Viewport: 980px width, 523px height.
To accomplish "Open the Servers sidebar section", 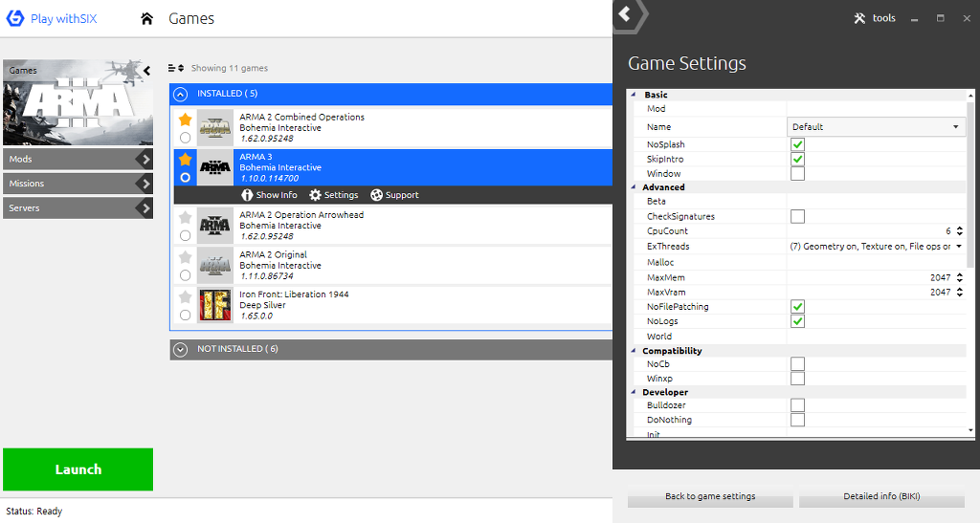I will pos(78,207).
